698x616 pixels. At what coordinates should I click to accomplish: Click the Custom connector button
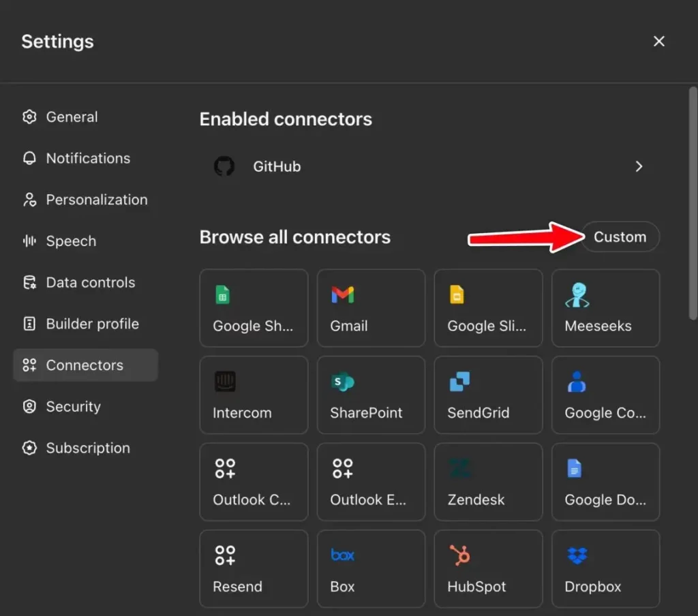coord(620,236)
